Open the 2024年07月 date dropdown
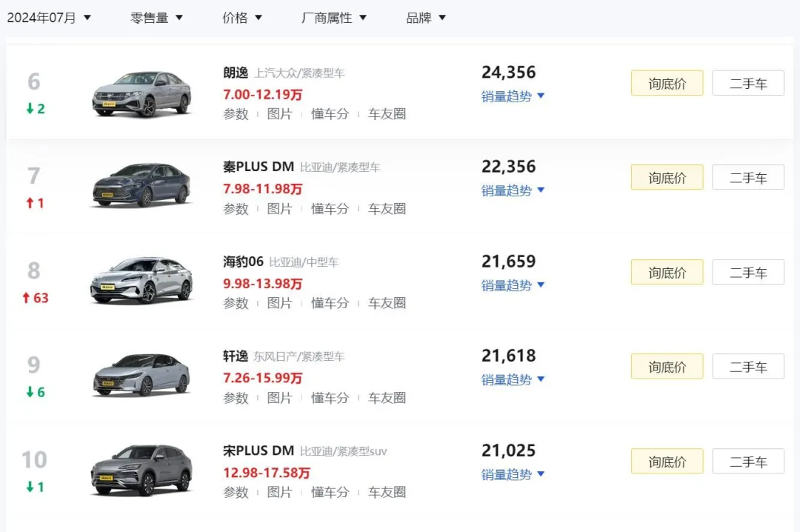The height and width of the screenshot is (532, 800). click(x=49, y=18)
